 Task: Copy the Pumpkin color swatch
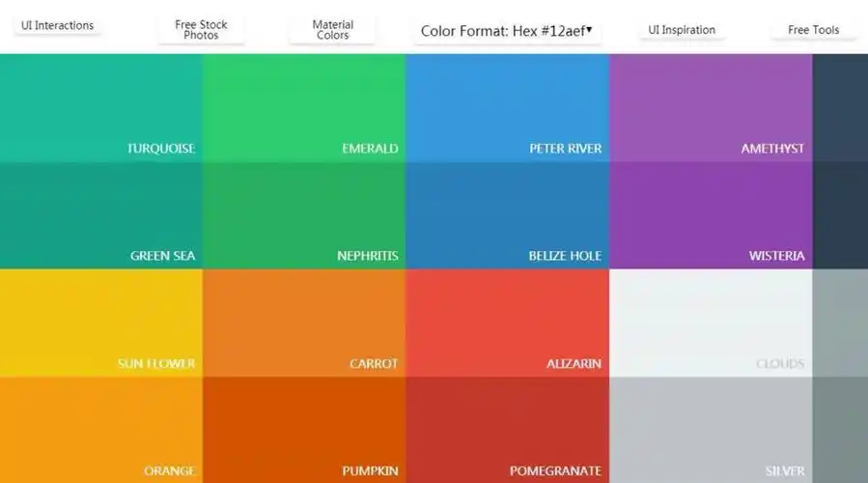pos(304,430)
